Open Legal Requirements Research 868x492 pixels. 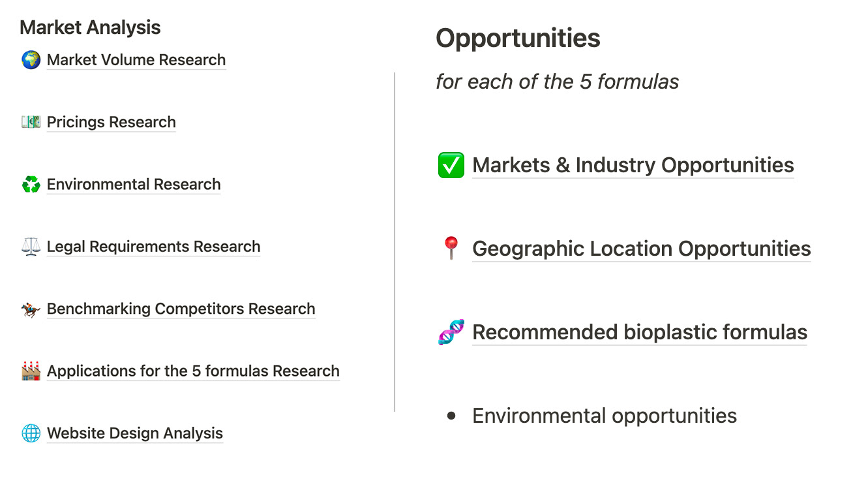pyautogui.click(x=154, y=247)
